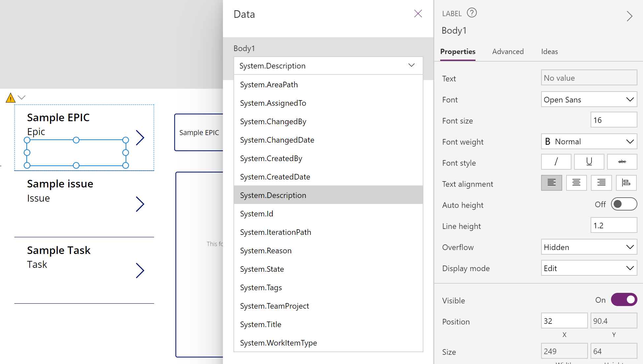The image size is (643, 364).
Task: Switch to the Ideas tab
Action: (x=549, y=52)
